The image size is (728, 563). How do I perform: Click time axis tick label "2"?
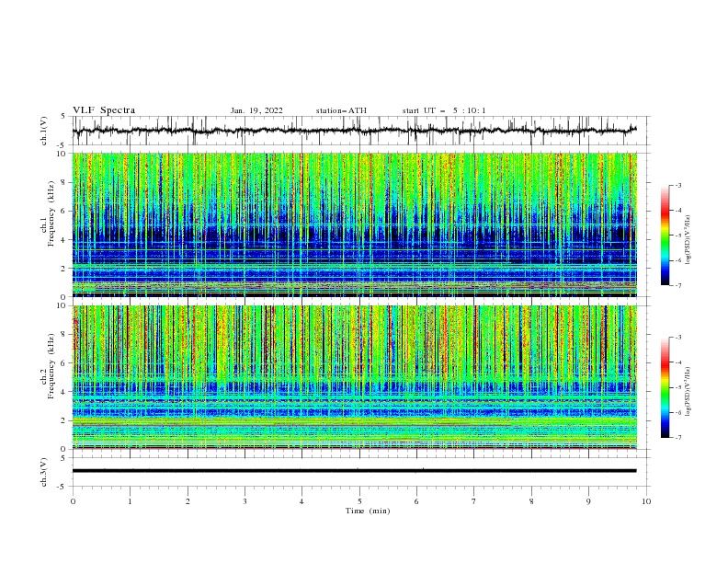188,501
